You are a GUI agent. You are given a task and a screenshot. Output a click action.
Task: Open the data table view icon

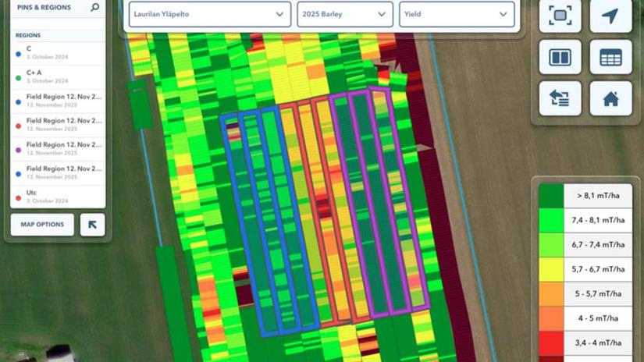pos(610,58)
